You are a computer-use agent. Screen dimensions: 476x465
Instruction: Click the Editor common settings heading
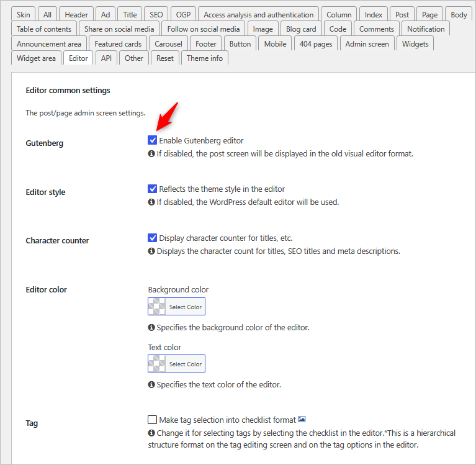pos(68,91)
